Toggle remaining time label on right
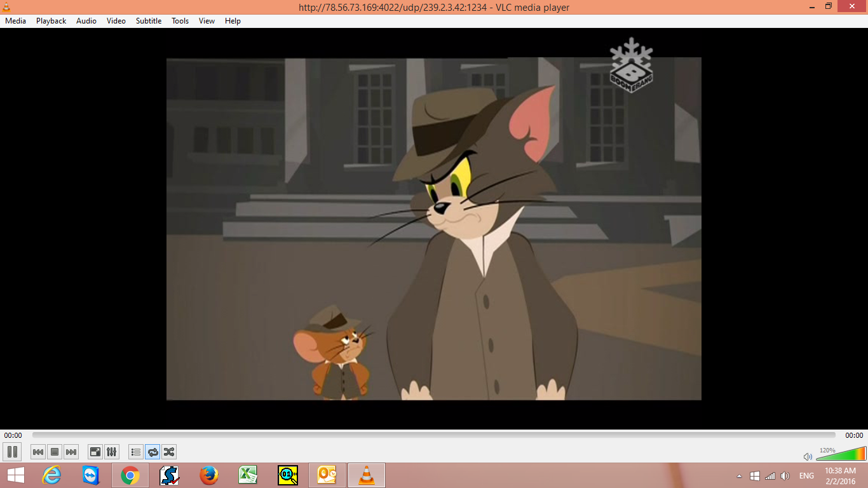The width and height of the screenshot is (868, 488). tap(854, 435)
